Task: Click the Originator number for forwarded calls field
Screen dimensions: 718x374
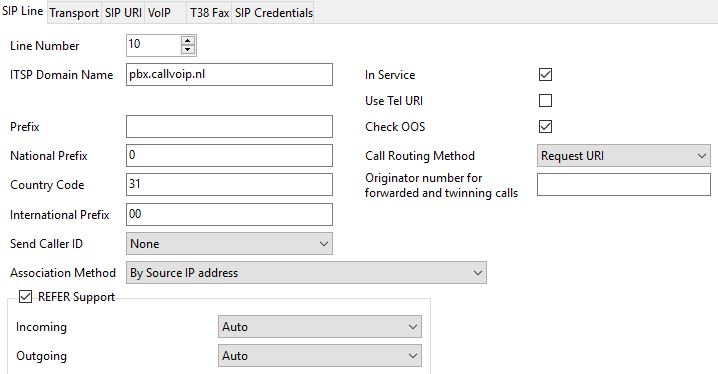Action: point(624,184)
